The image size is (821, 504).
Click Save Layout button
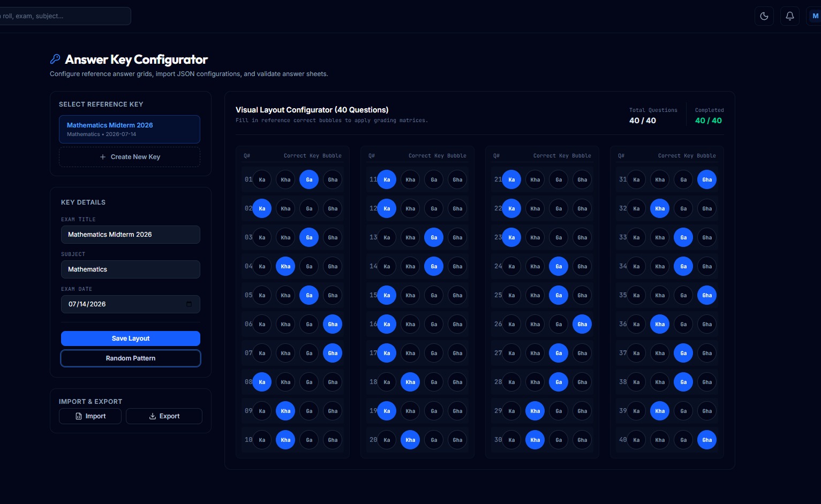point(131,338)
